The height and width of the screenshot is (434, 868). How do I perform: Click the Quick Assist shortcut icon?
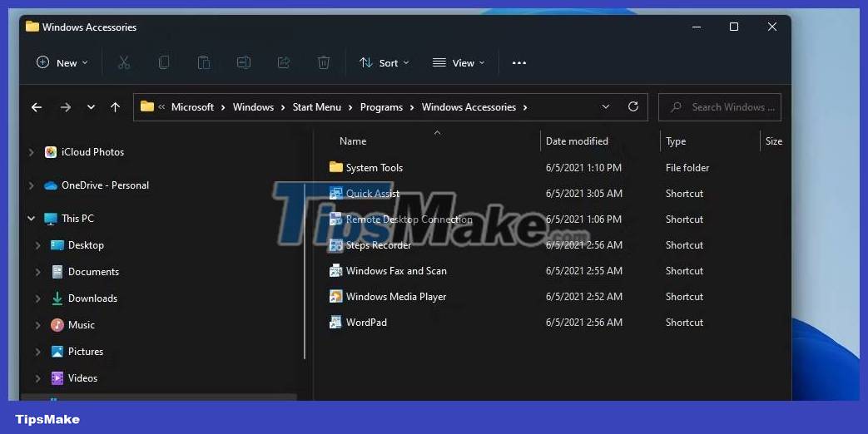pos(335,193)
